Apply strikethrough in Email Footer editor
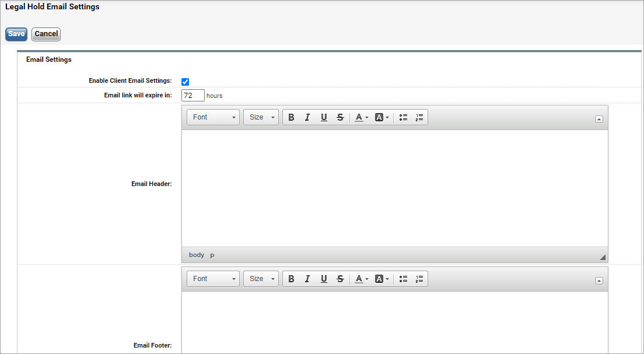The width and height of the screenshot is (644, 354). click(x=340, y=279)
